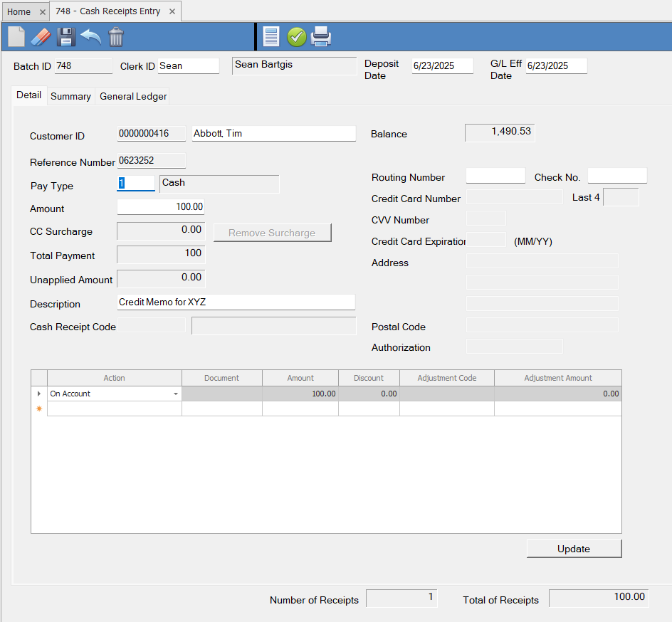This screenshot has height=622, width=672.
Task: Click the Pay Type code field
Action: tap(136, 184)
